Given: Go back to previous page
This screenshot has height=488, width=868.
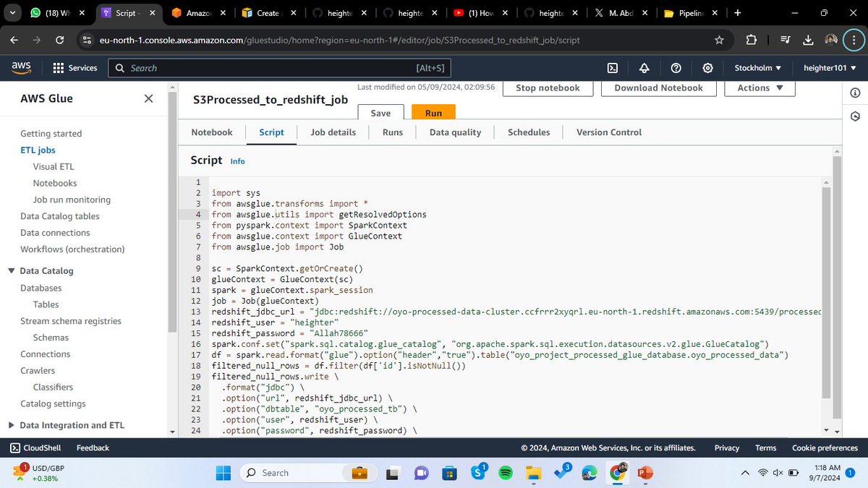Looking at the screenshot, I should pyautogui.click(x=14, y=40).
